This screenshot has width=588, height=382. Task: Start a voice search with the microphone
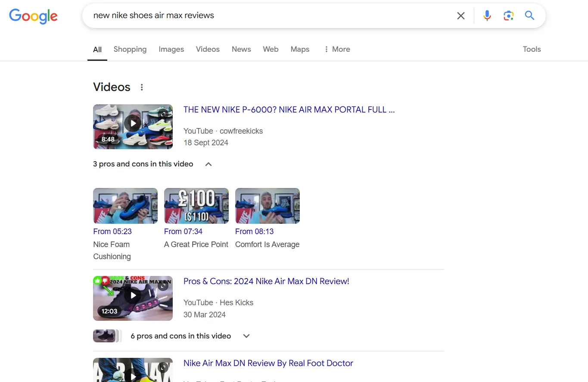click(x=487, y=15)
